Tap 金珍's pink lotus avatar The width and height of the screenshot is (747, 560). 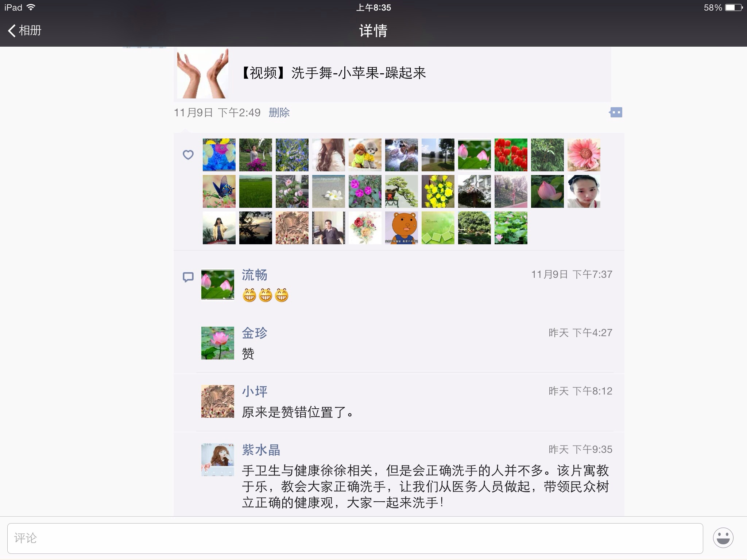(218, 343)
